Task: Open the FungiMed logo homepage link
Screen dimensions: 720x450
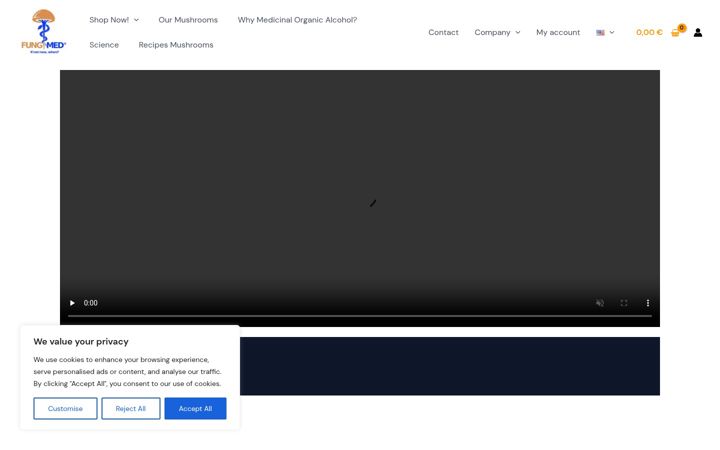Action: (x=44, y=32)
